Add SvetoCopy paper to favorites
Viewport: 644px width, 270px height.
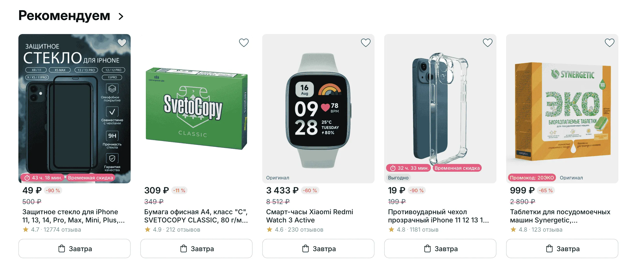point(244,43)
